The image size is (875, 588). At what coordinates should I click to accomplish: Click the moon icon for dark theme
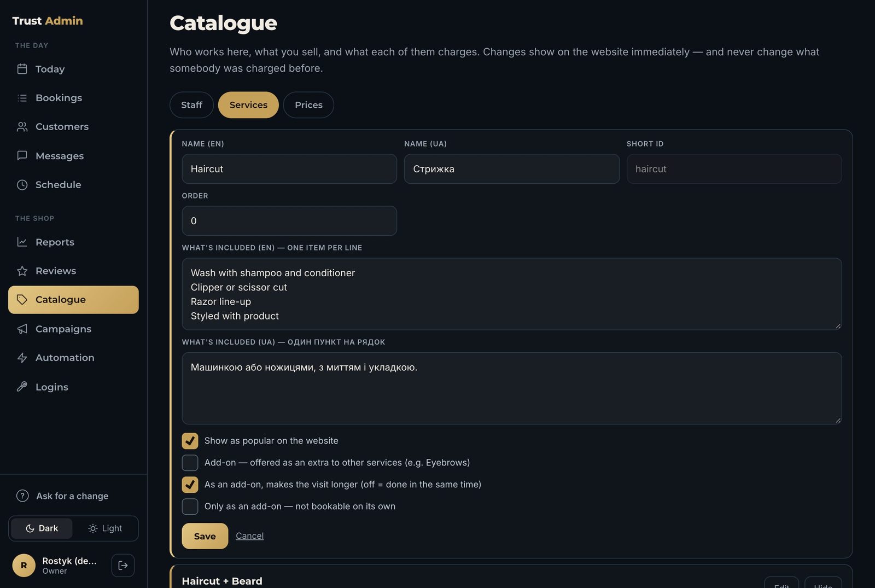[30, 528]
